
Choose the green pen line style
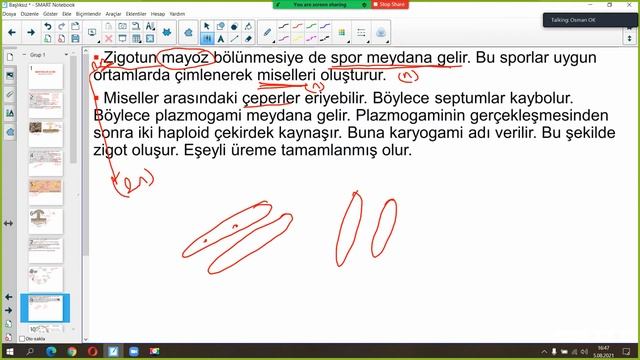311,27
